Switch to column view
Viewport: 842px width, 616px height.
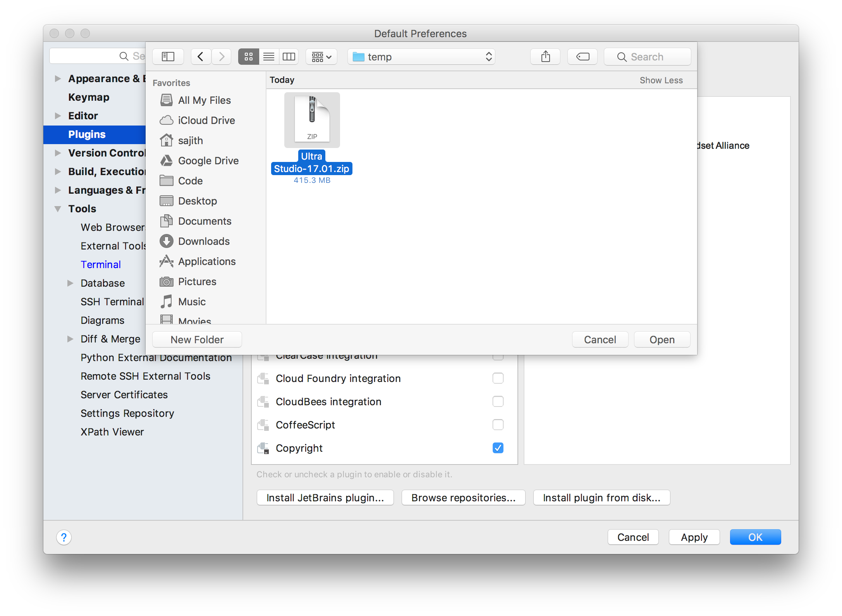tap(289, 57)
